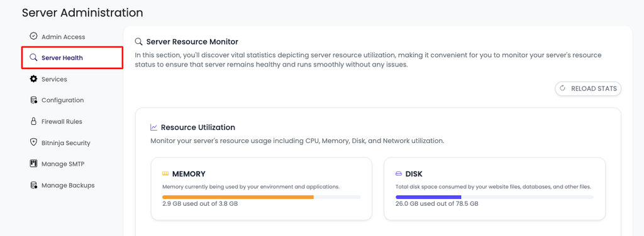This screenshot has width=644, height=236.
Task: Click the Resource Utilization chart icon
Action: click(154, 127)
